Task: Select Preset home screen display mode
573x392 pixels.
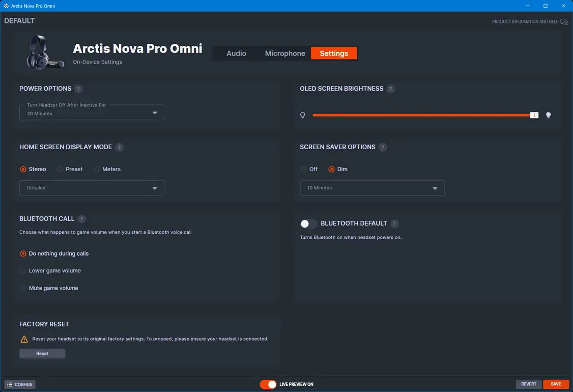Action: point(70,170)
